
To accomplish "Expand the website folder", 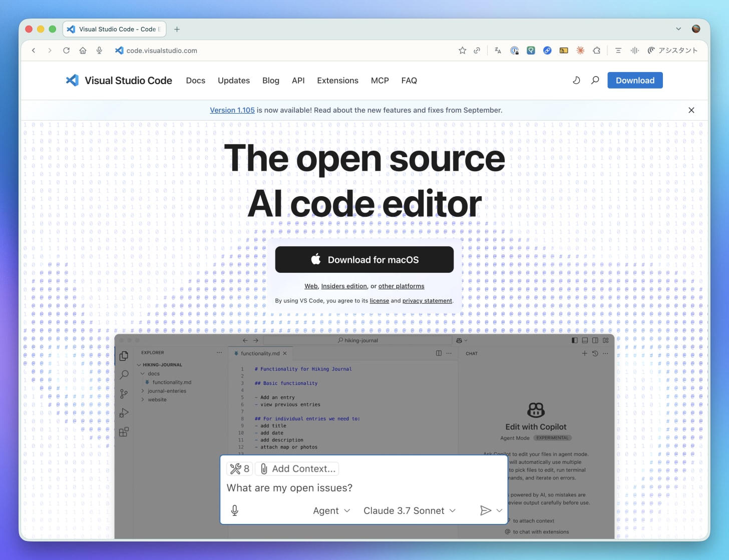I will coord(154,400).
